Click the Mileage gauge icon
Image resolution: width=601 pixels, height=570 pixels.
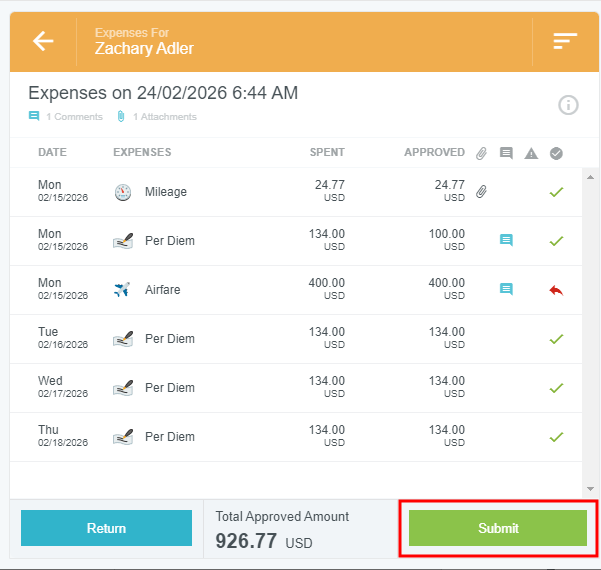pos(123,192)
